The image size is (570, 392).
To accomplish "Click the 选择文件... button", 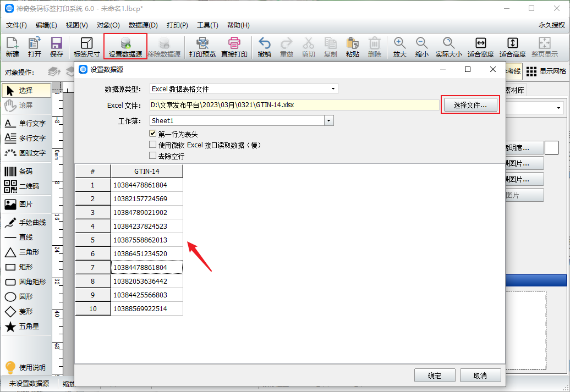I will click(470, 105).
